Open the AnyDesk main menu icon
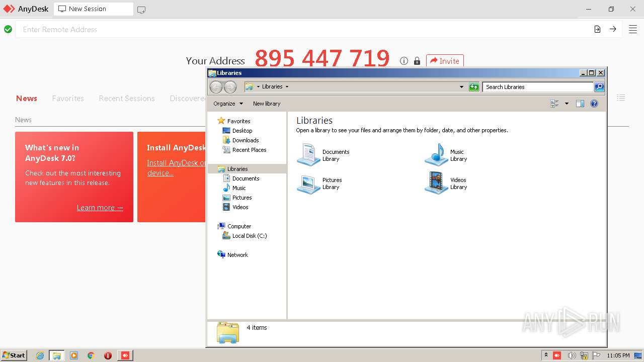This screenshot has width=644, height=362. [x=633, y=29]
